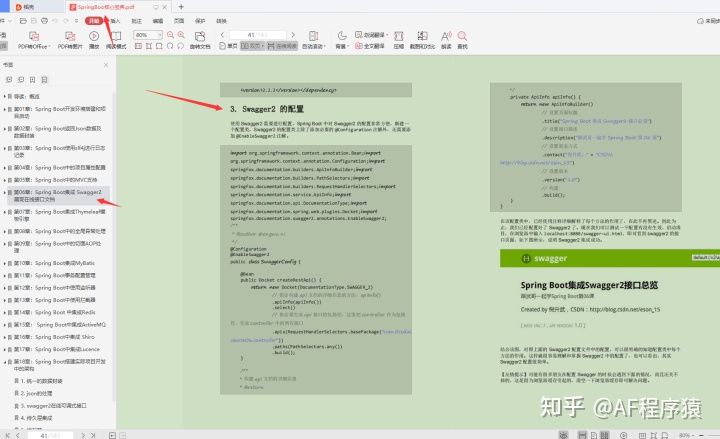The image size is (720, 439).
Task: Expand chapter 16 Shiro bookmark
Action: [4, 337]
